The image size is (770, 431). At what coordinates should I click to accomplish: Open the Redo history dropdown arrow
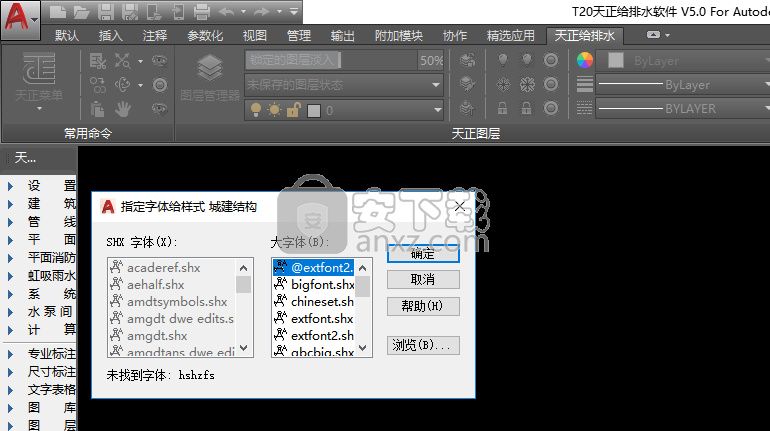[279, 11]
